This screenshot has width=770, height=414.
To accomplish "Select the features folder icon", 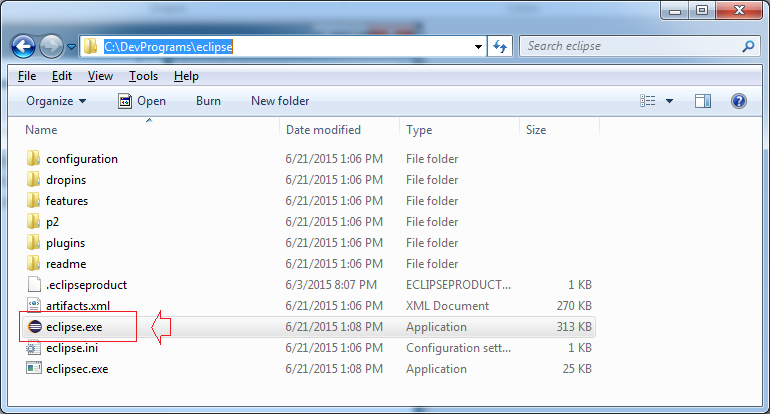I will pyautogui.click(x=33, y=200).
